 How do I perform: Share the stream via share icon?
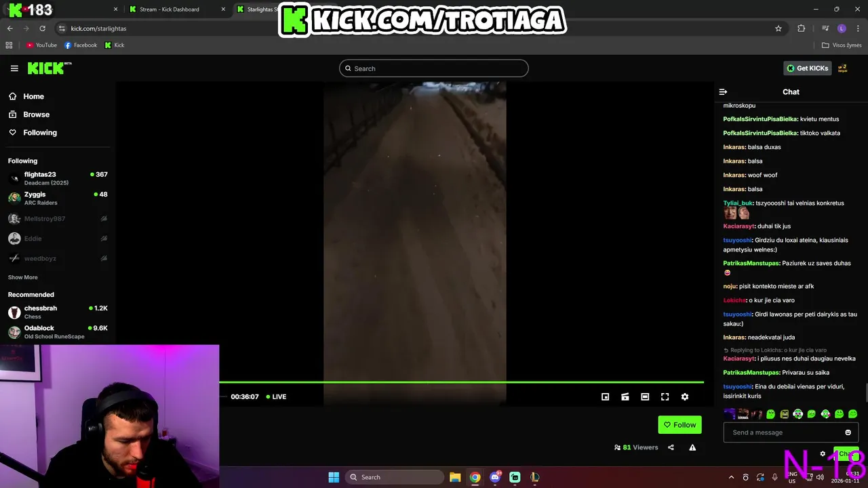pos(671,447)
